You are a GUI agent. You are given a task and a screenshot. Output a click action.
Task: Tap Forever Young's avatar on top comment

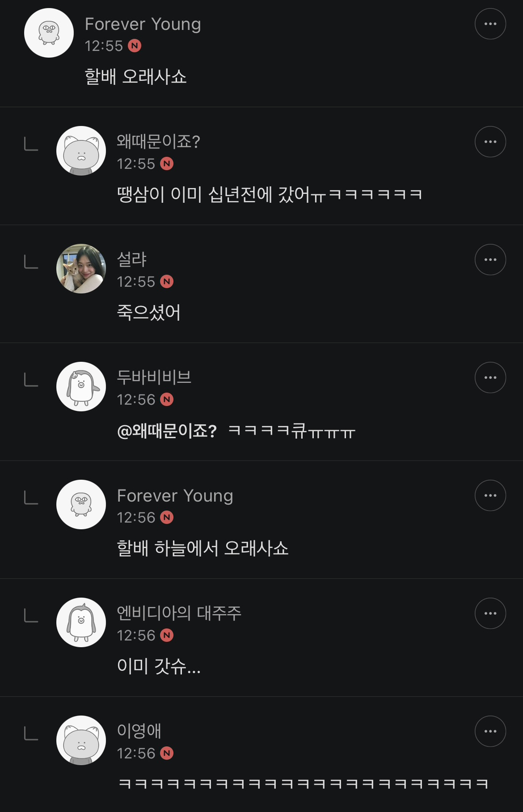tap(49, 33)
